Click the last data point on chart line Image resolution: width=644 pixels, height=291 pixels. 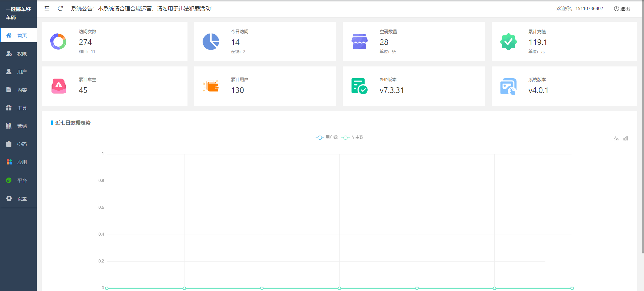572,288
